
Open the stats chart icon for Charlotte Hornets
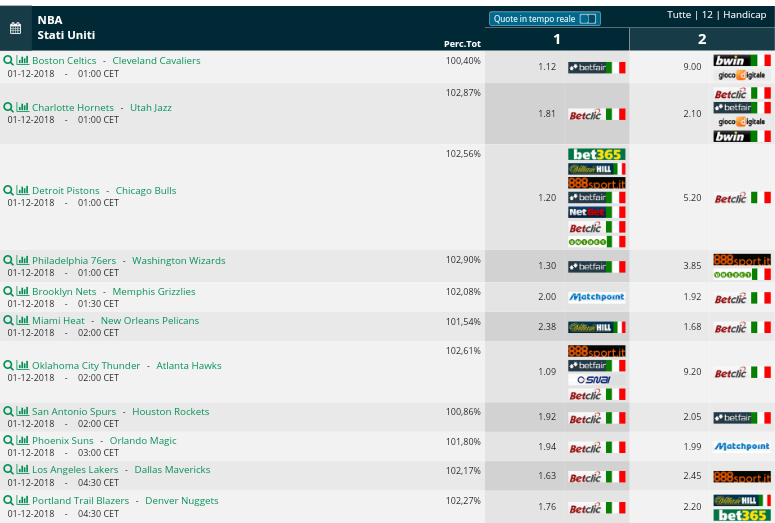[22, 107]
